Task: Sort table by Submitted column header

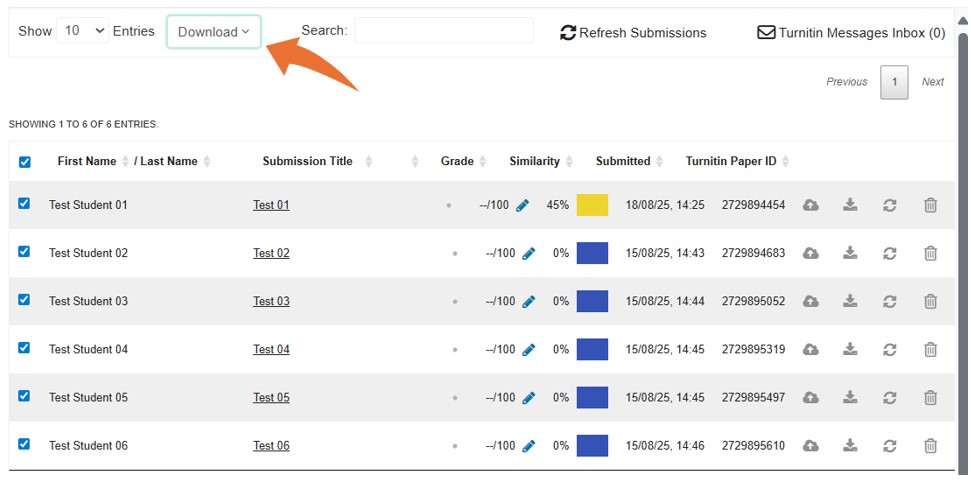Action: tap(623, 161)
